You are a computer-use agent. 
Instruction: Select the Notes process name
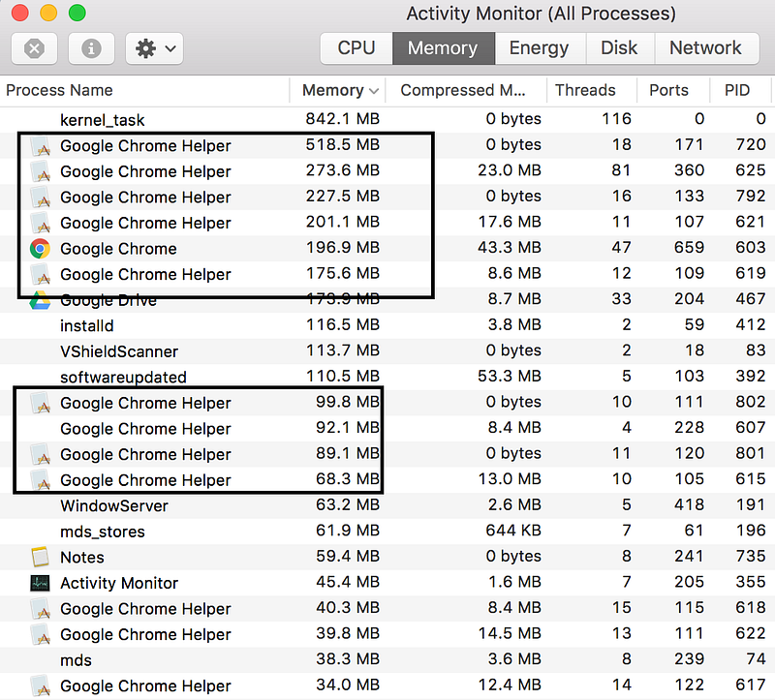(x=82, y=558)
